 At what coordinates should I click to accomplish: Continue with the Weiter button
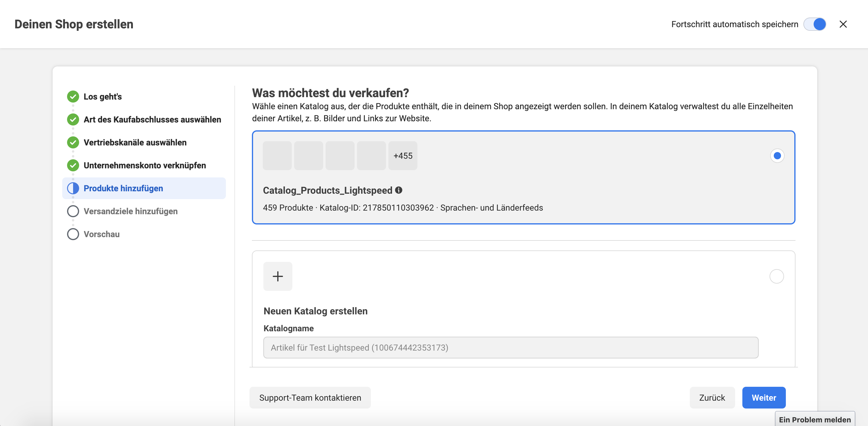764,397
